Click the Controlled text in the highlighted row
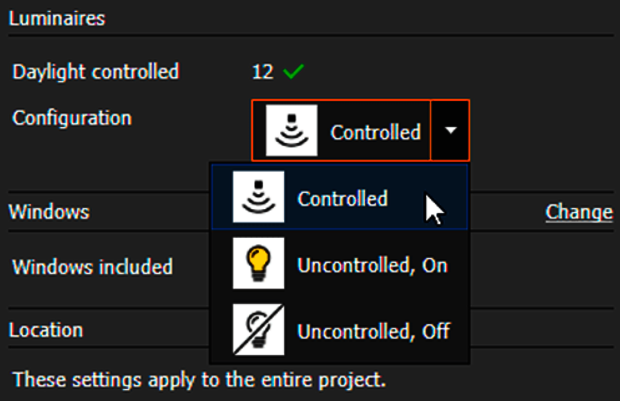The image size is (620, 401). click(x=342, y=198)
